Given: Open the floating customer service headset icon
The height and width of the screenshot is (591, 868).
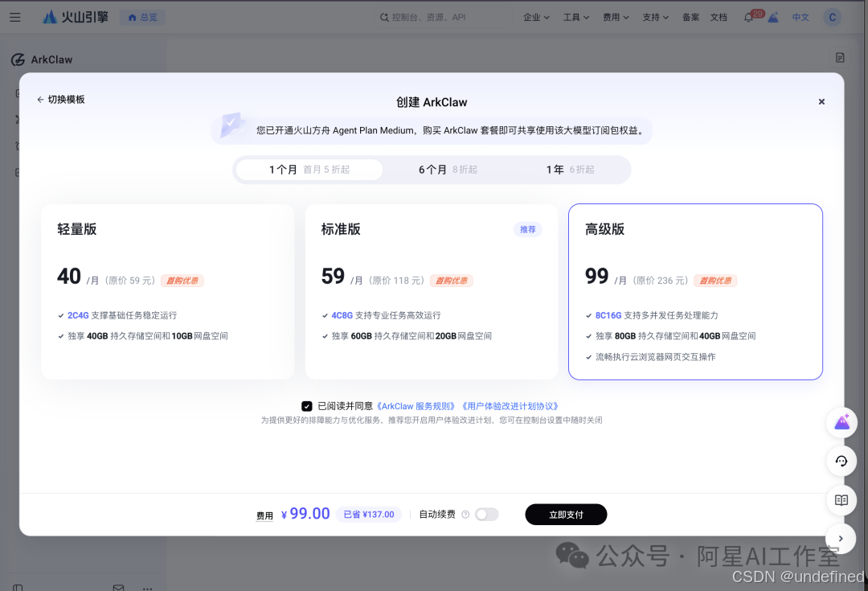Looking at the screenshot, I should [841, 461].
